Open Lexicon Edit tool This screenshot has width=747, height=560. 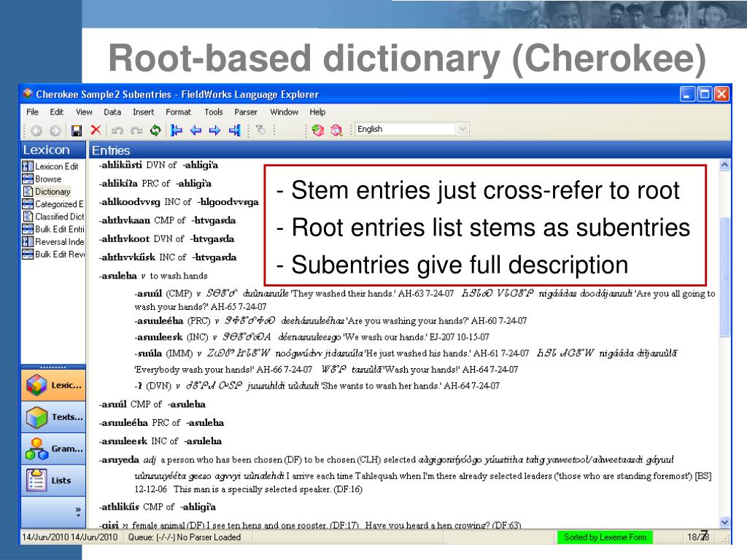pyautogui.click(x=50, y=166)
